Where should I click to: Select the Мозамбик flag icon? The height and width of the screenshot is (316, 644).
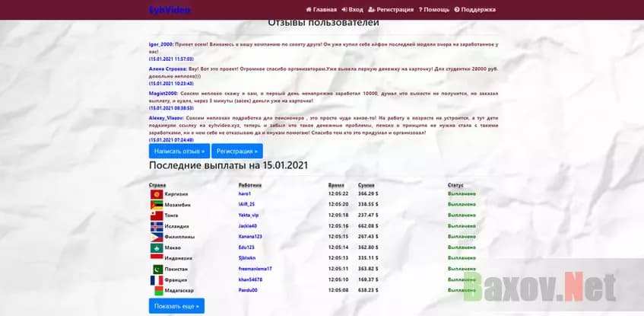[156, 205]
